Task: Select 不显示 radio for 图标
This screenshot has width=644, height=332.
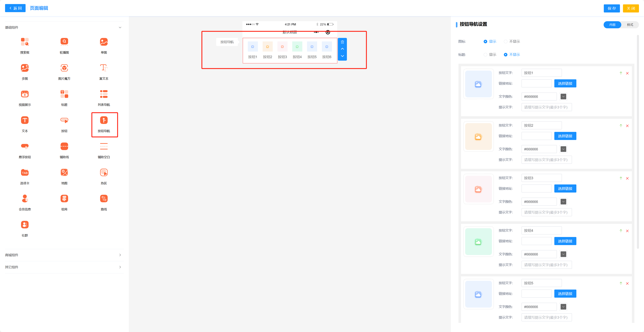Action: coord(506,42)
